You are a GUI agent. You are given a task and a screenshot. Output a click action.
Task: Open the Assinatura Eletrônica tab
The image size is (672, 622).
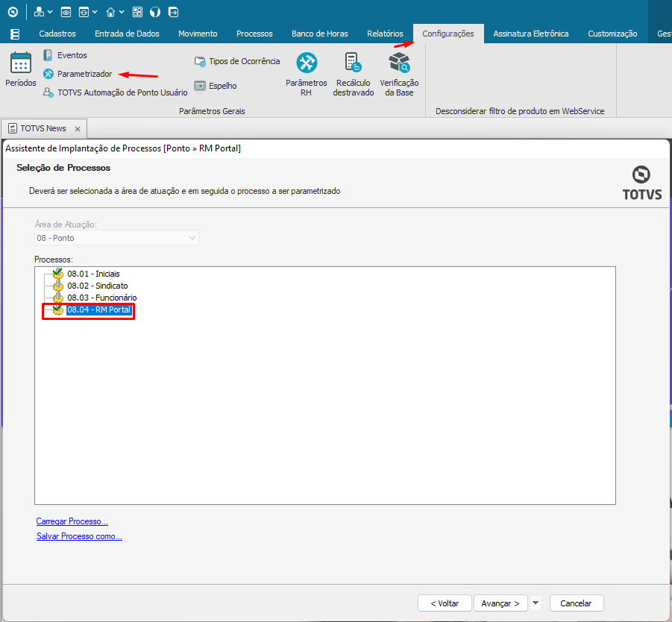[x=530, y=34]
